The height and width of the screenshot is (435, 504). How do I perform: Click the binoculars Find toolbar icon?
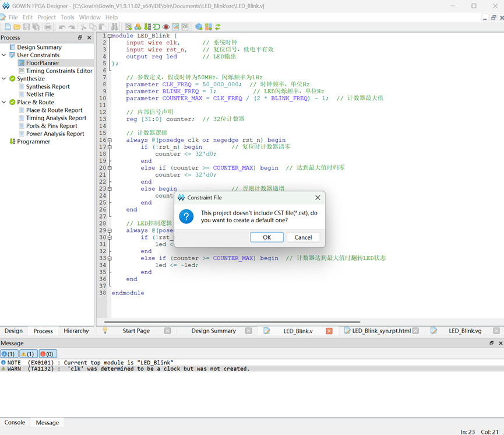coord(114,27)
